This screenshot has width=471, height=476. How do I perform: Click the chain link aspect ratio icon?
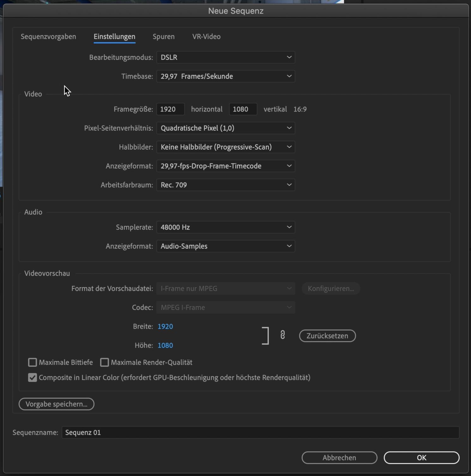pyautogui.click(x=282, y=335)
